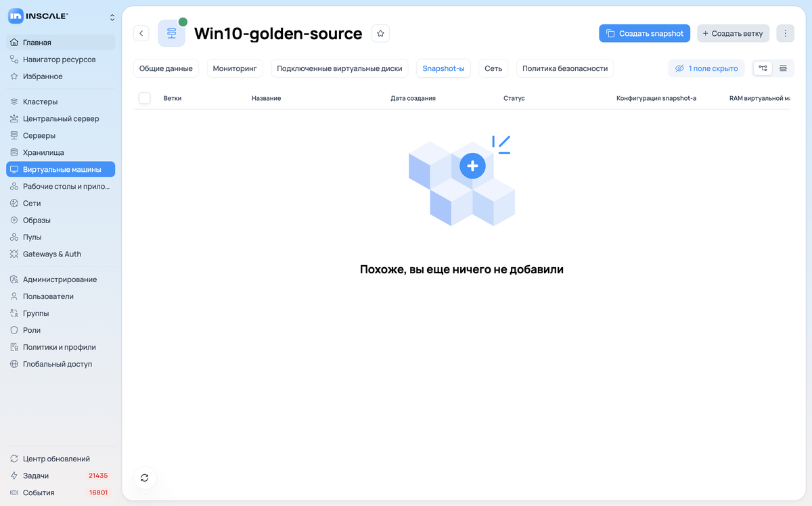This screenshot has height=506, width=812.
Task: Switch to tree branch view mode
Action: click(x=763, y=68)
